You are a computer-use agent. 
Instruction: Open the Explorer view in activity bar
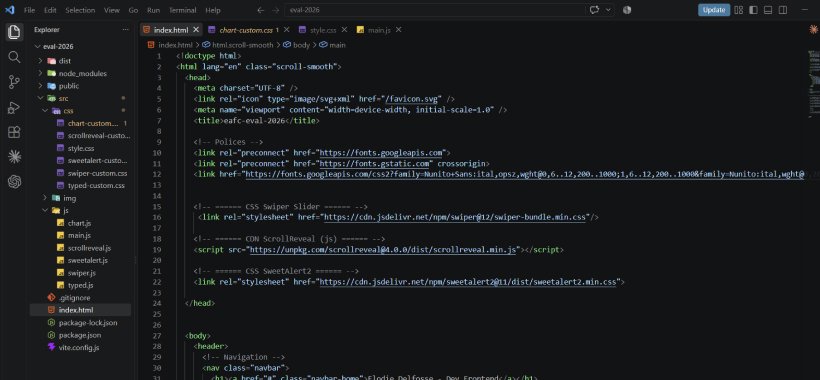14,32
